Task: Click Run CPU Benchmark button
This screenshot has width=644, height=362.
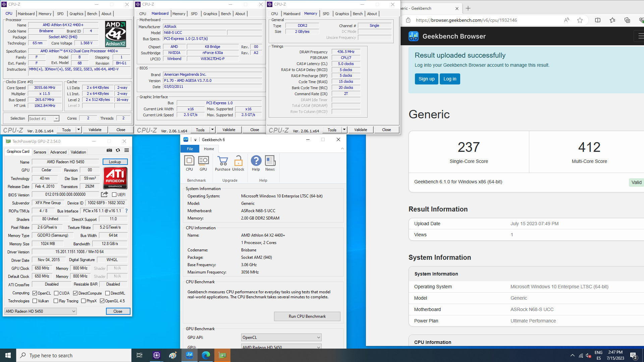Action: (x=307, y=316)
